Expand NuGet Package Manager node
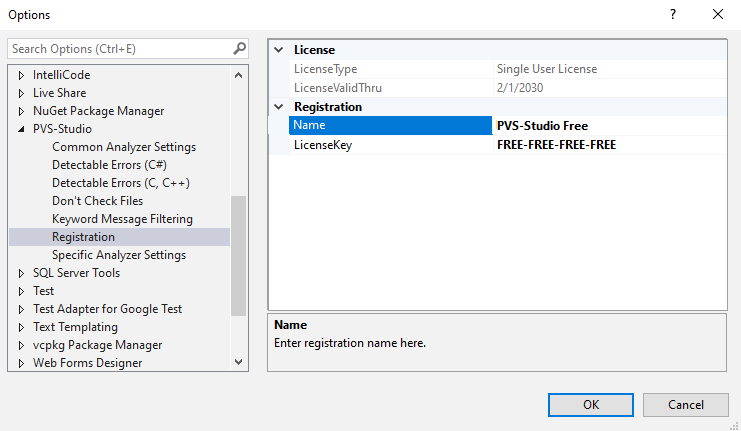 21,111
